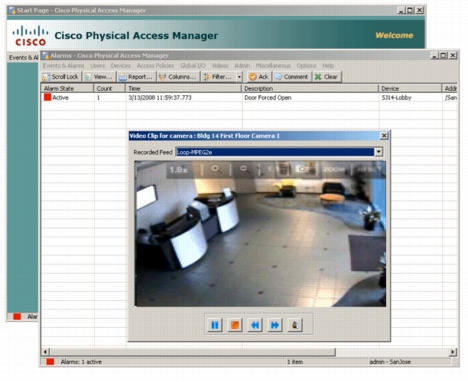Expand the Filter dropdown arrow

point(239,77)
